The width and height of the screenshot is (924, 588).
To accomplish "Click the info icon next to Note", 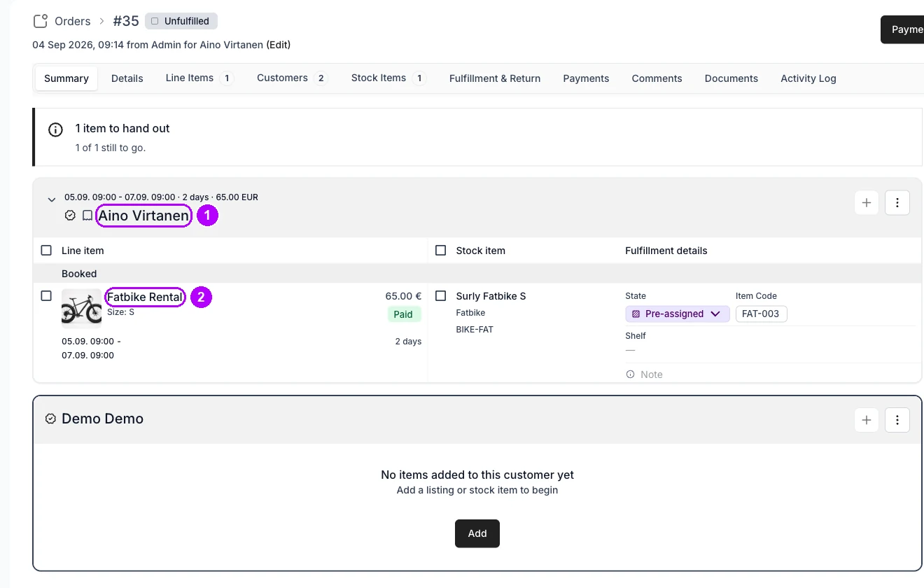I will point(630,374).
